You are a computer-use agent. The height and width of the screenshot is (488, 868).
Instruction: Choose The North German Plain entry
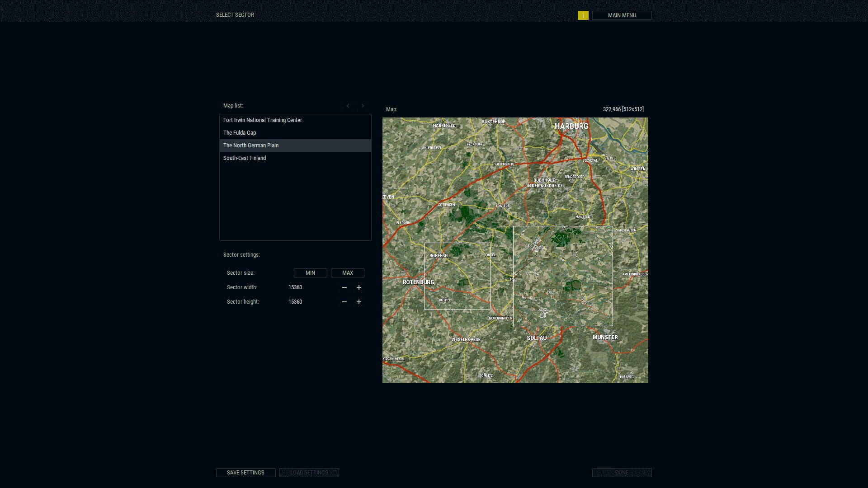click(251, 145)
